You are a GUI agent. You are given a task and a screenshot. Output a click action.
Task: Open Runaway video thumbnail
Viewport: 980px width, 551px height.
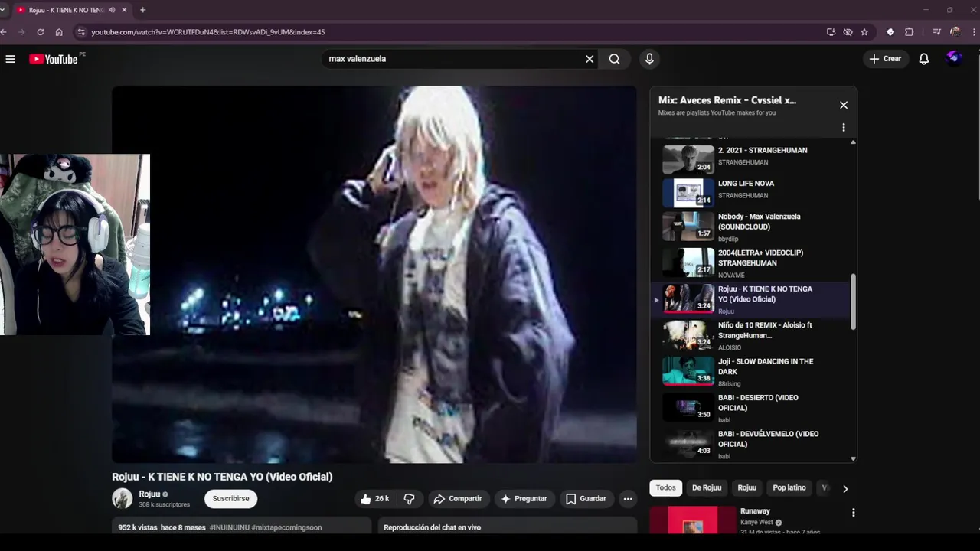coord(691,520)
